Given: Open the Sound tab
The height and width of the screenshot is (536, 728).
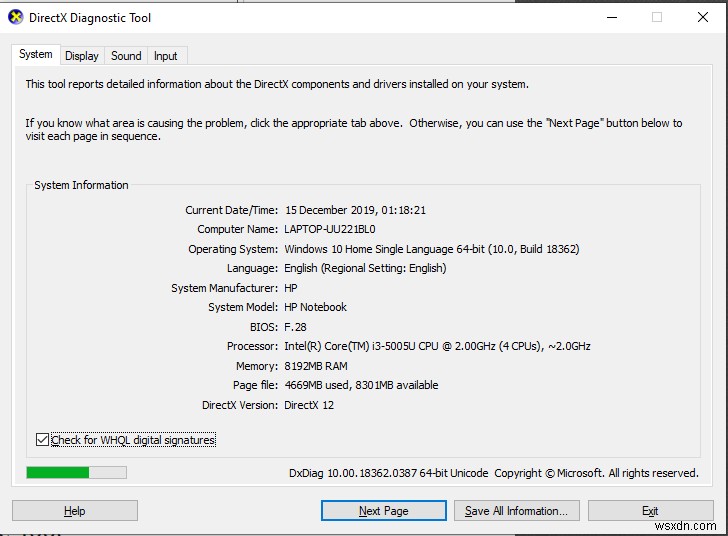Looking at the screenshot, I should click(x=126, y=56).
